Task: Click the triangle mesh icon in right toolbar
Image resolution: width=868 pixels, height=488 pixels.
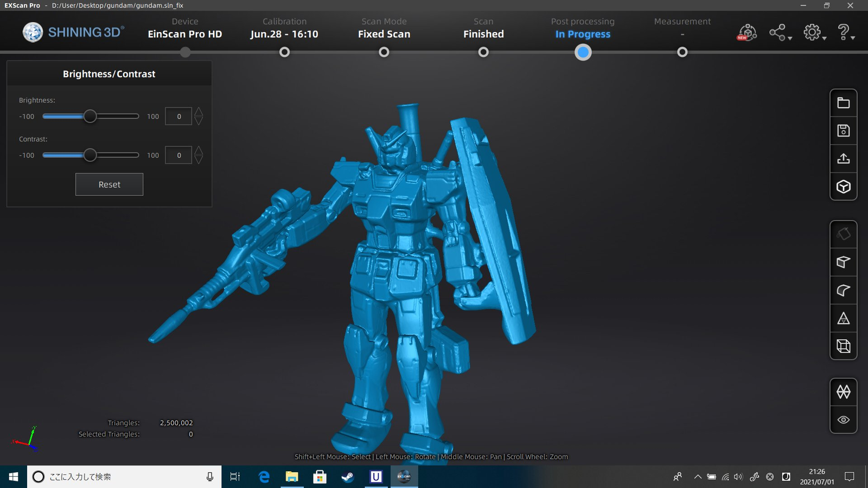Action: coord(843,318)
